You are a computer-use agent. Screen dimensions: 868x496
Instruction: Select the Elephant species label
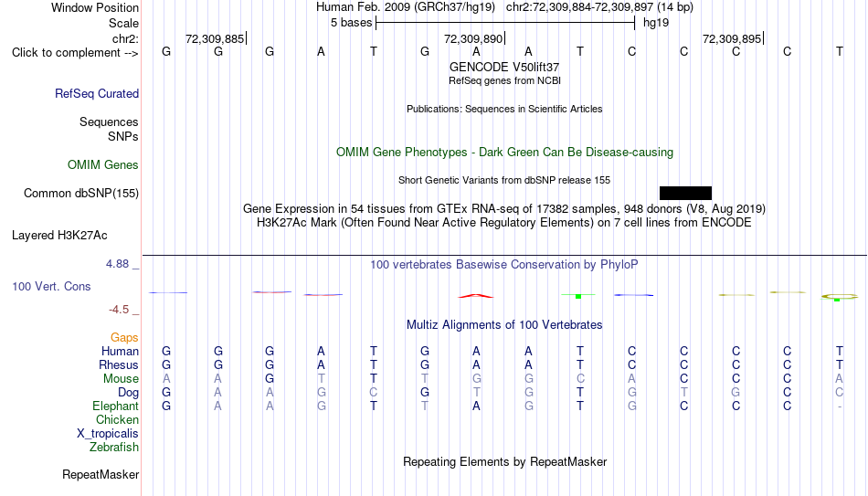116,406
